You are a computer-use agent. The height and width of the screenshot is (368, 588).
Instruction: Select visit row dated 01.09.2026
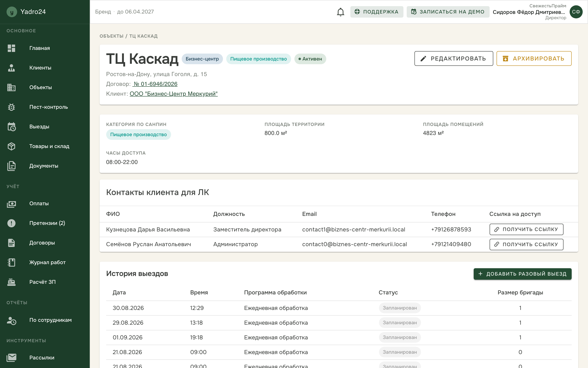point(339,338)
